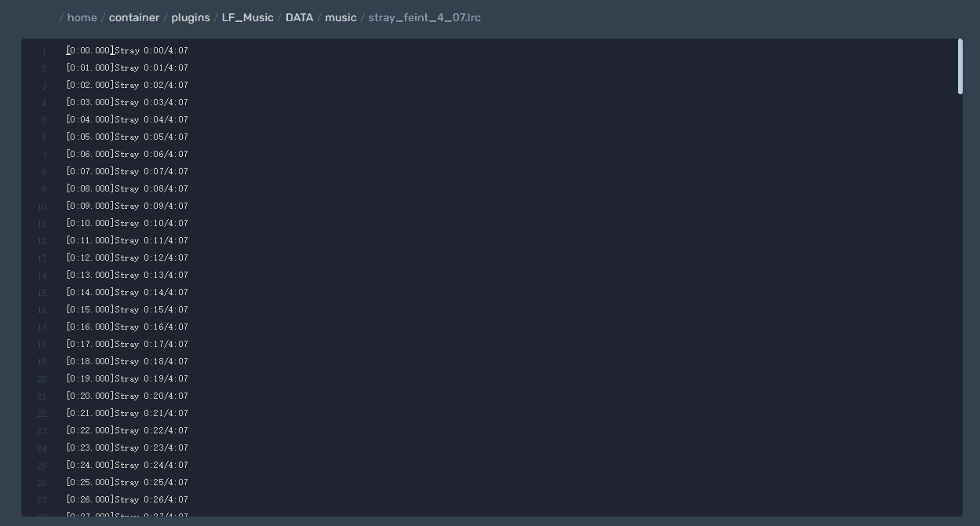This screenshot has width=980, height=526.
Task: Click line [0:01.000]Stray 0:01/4:07
Action: [x=127, y=68]
